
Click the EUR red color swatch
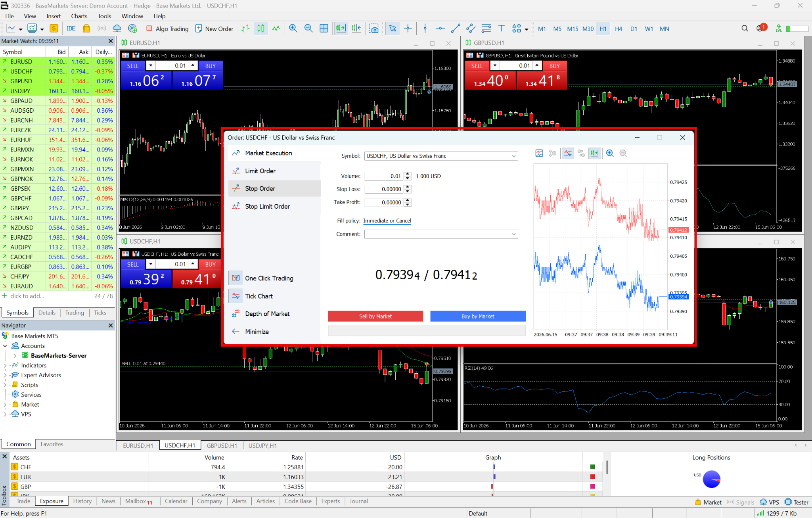click(x=593, y=477)
